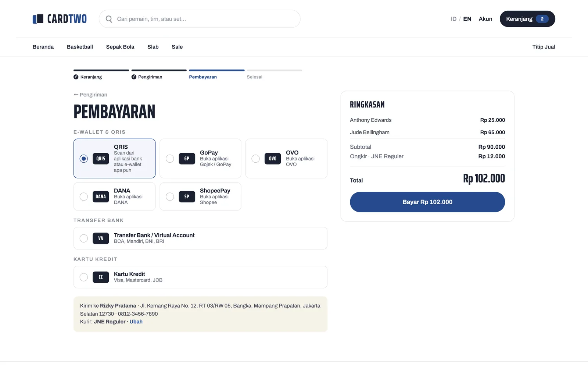Click the Pengiriman step checkmark icon
The height and width of the screenshot is (368, 588).
[134, 77]
